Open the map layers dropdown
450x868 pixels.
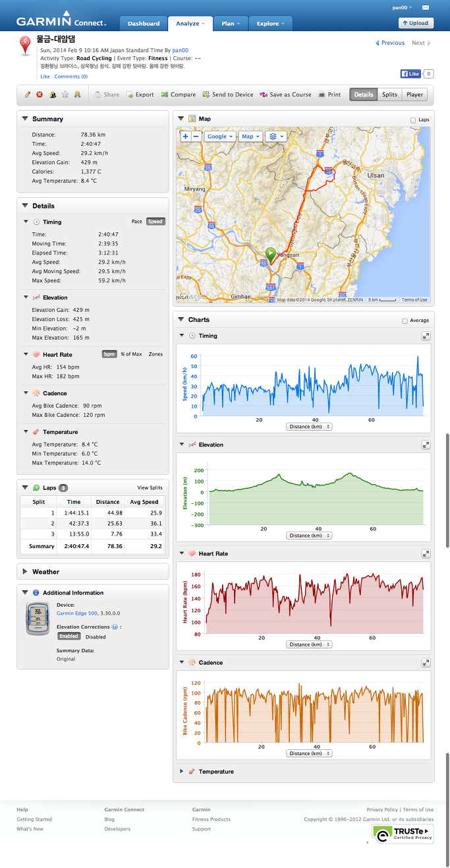tap(277, 137)
